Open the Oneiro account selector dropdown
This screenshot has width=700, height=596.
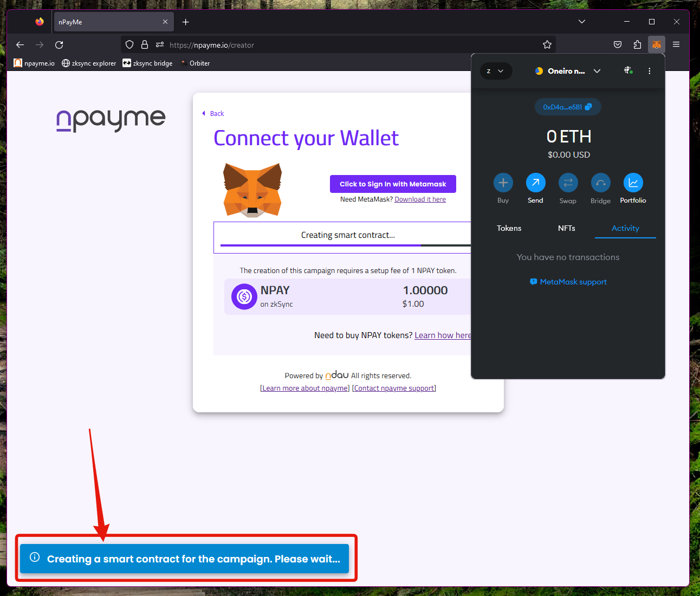568,71
